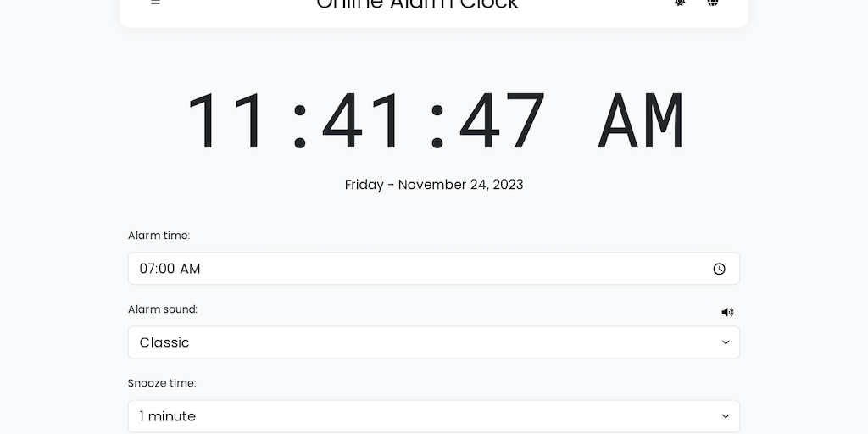Click the Alarm sound label
The image size is (868, 434).
click(x=163, y=309)
